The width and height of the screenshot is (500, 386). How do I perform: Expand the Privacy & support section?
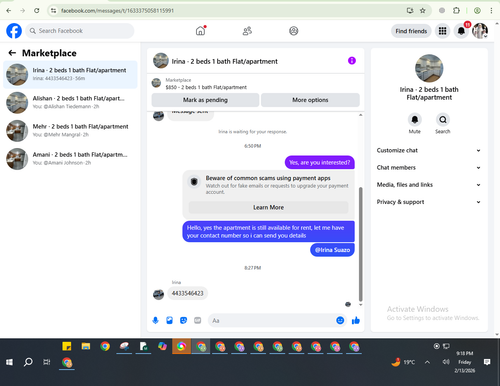coord(429,202)
